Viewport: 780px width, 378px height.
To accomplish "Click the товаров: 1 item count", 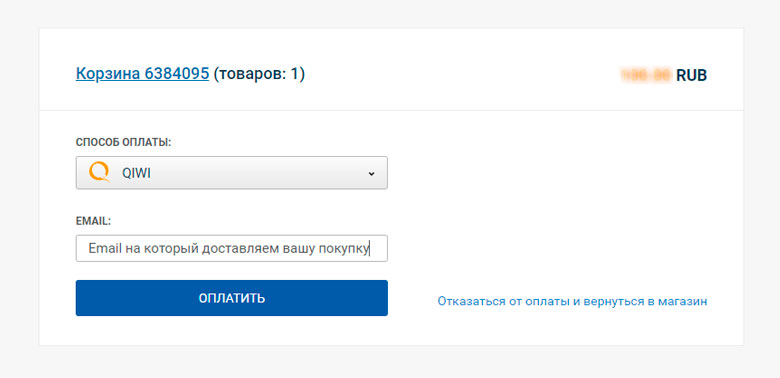I will [259, 74].
